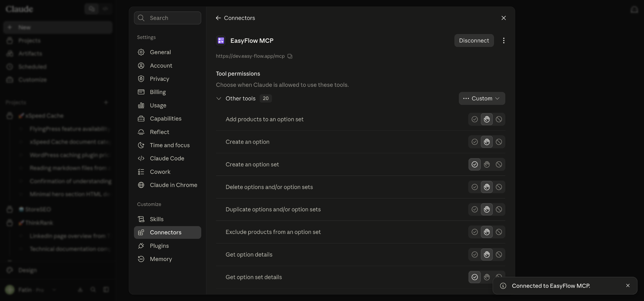Open 'xSpeed Cache' project in background sidebar

point(58,116)
